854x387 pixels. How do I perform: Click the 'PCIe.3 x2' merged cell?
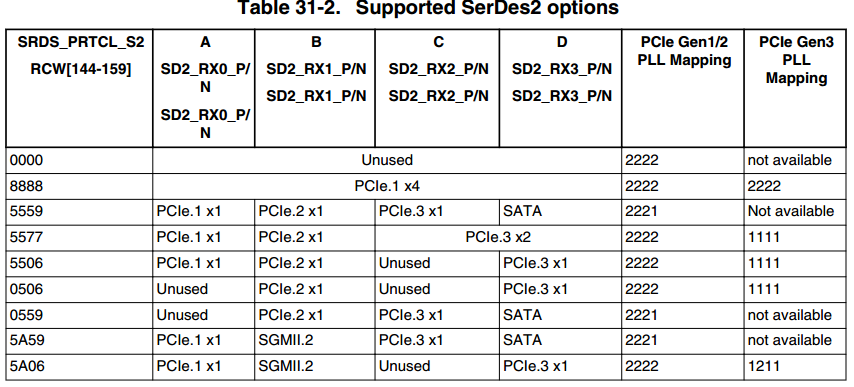[498, 237]
